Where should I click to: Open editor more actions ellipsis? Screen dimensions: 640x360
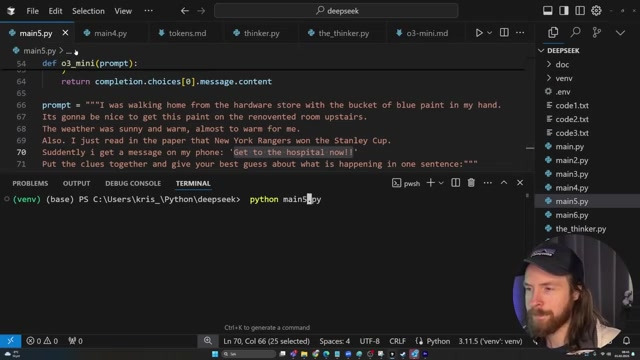tap(520, 33)
